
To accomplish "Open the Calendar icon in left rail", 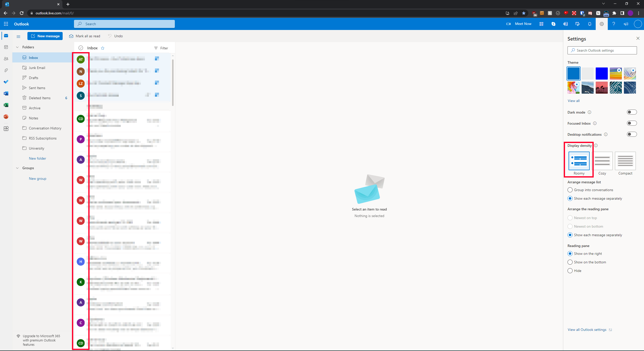I will pos(6,47).
